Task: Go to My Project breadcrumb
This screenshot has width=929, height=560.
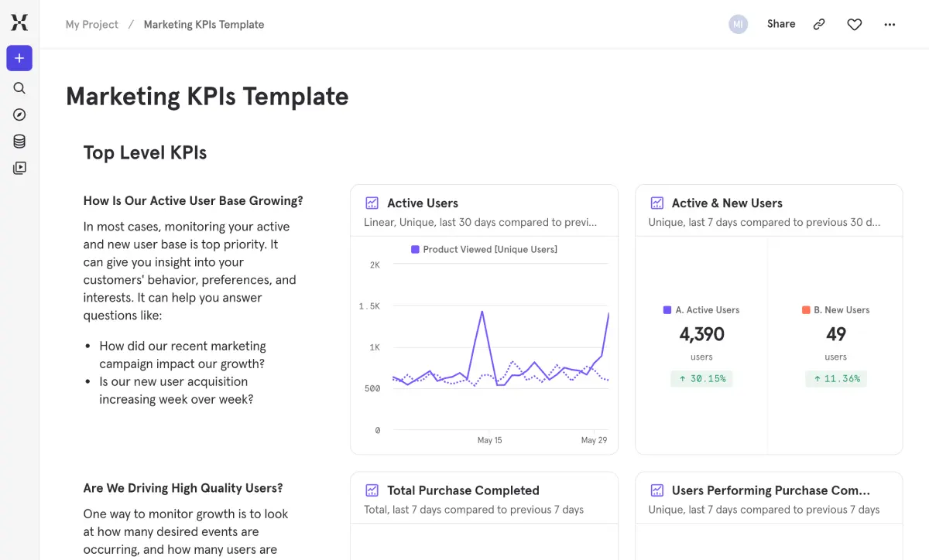Action: [91, 25]
